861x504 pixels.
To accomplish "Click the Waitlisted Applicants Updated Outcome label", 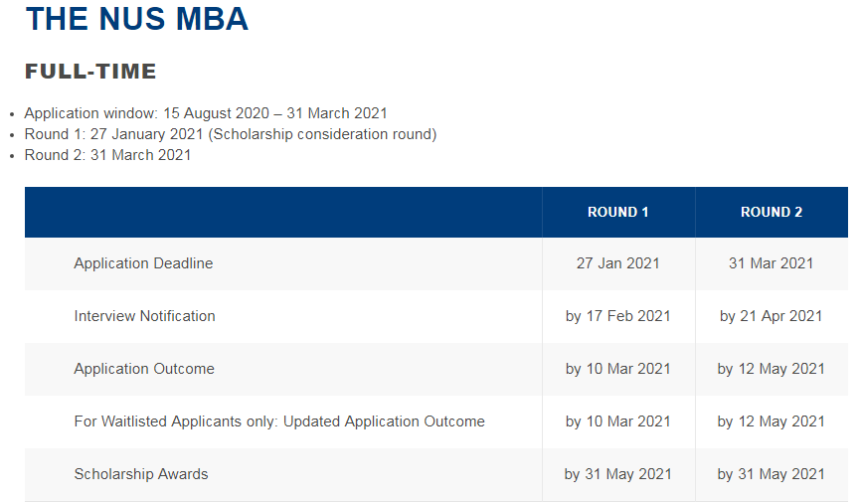I will [x=279, y=421].
